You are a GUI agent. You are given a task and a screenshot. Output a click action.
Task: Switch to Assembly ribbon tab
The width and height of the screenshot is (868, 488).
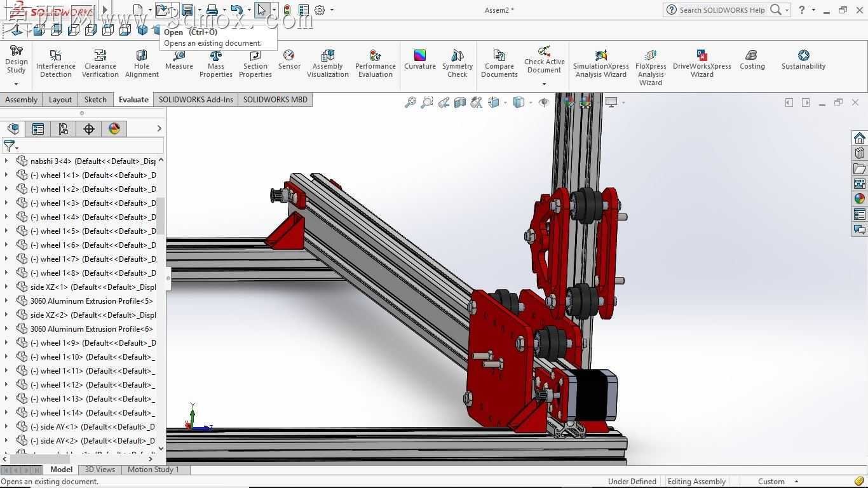pyautogui.click(x=21, y=100)
